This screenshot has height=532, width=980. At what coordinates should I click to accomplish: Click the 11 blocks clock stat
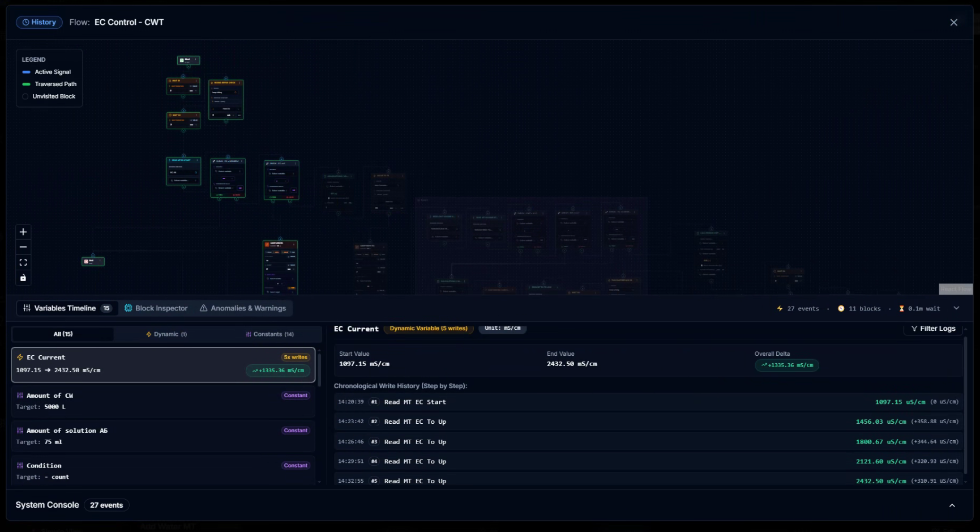859,309
